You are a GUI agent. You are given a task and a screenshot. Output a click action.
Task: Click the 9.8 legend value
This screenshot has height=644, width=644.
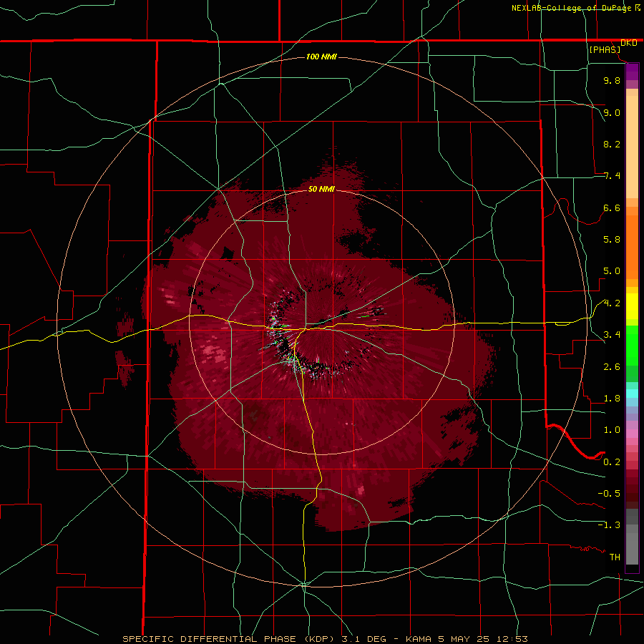[612, 80]
